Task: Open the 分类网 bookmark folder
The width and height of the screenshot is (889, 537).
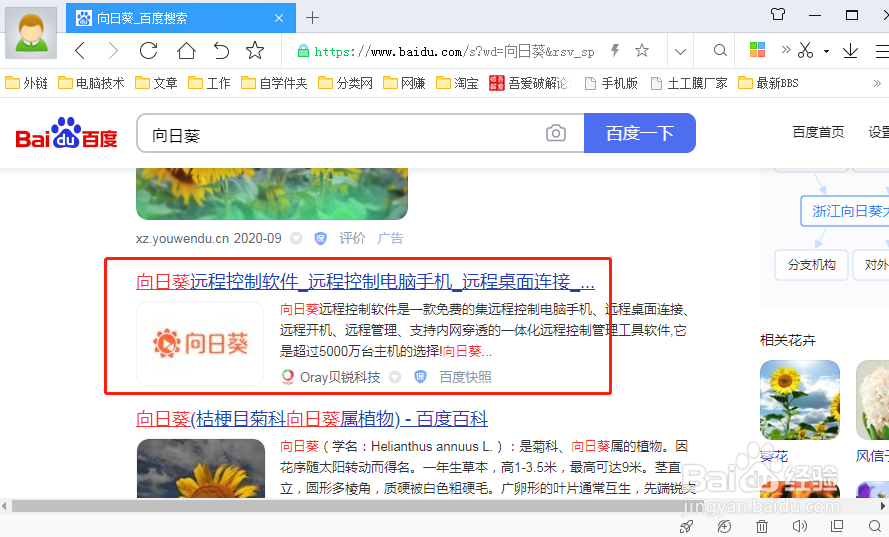Action: (345, 83)
